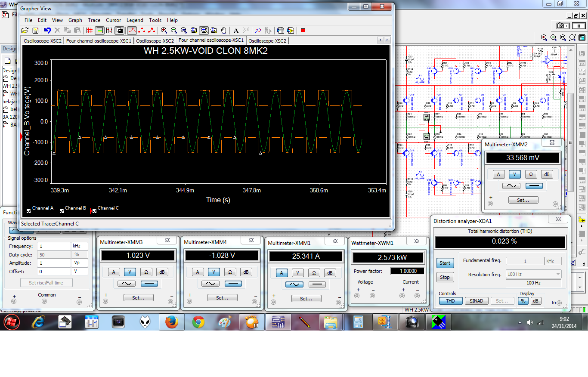Open Windows Start menu

(x=12, y=322)
